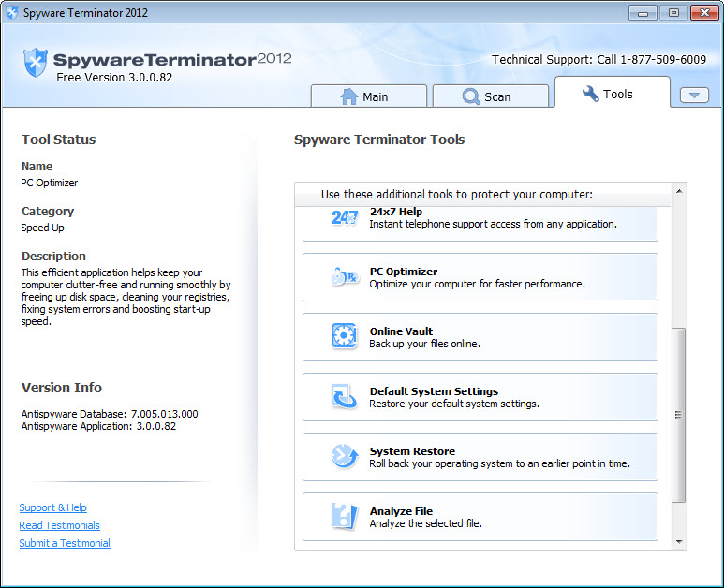The image size is (724, 588).
Task: Click the PC Optimizer medicine icon
Action: (345, 277)
